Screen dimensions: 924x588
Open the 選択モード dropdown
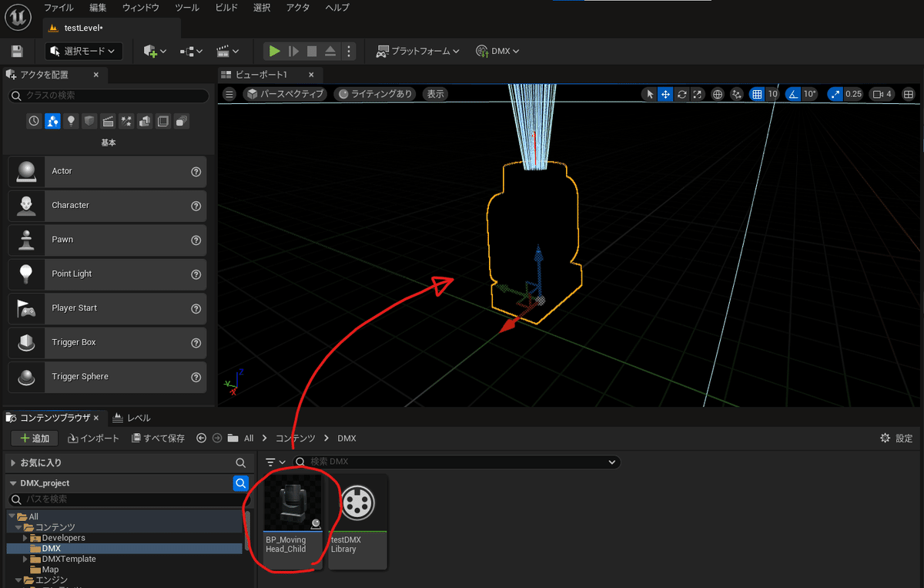[x=84, y=52]
